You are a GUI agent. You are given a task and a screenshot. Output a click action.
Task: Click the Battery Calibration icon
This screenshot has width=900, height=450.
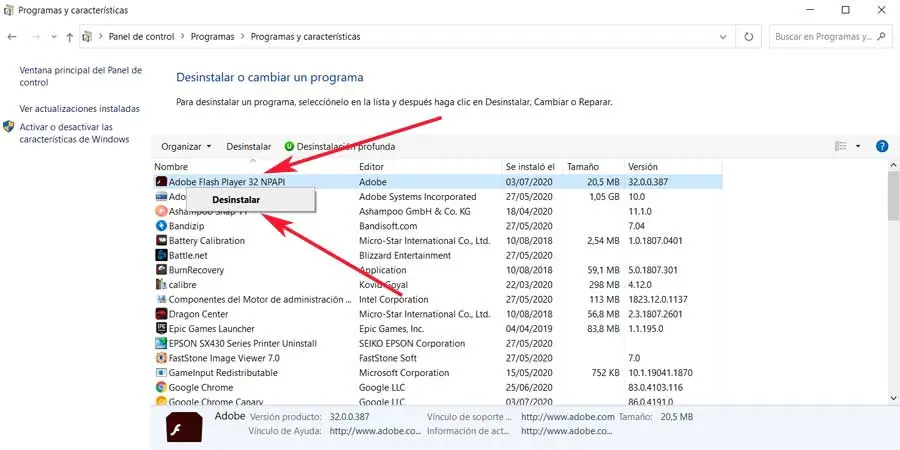tap(161, 240)
